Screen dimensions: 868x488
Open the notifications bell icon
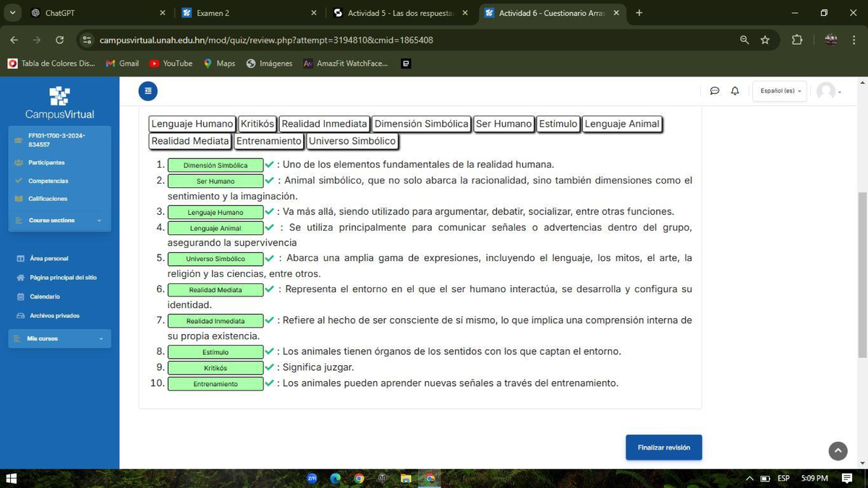coord(734,90)
